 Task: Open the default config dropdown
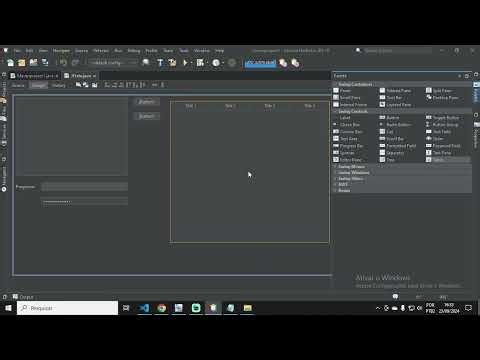[112, 62]
